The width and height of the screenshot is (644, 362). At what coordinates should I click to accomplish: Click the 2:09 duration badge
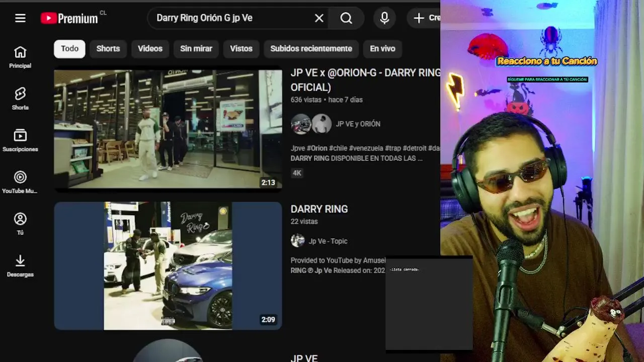coord(268,319)
